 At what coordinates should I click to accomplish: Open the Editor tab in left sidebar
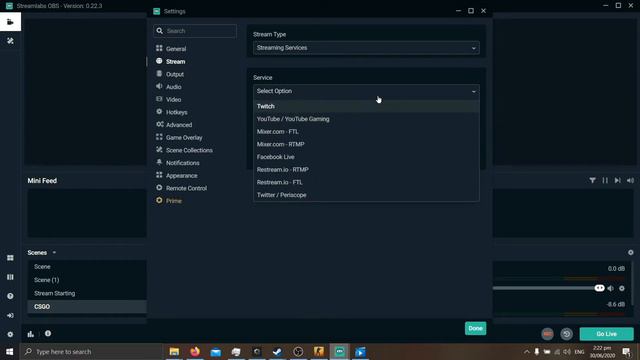pos(10,22)
